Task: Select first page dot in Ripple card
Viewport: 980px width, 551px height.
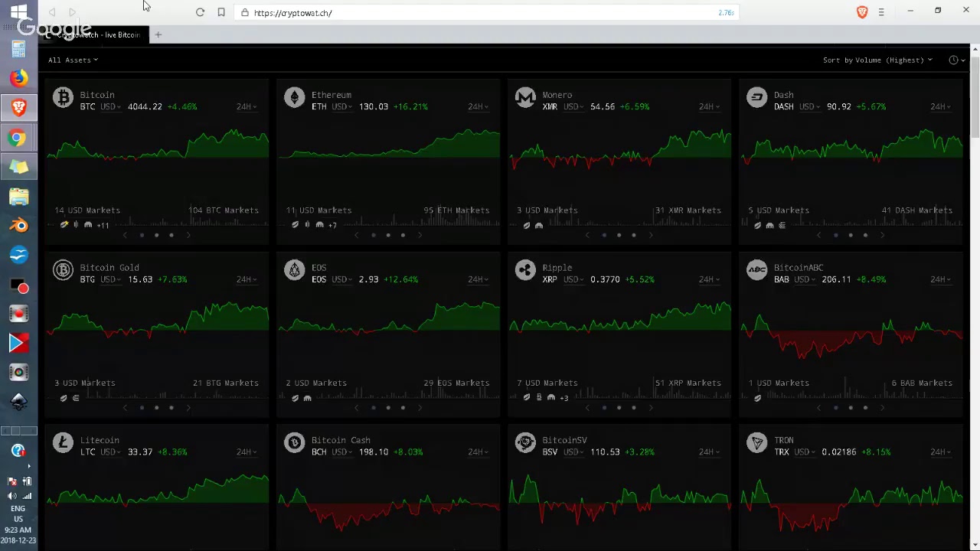Action: tap(604, 408)
